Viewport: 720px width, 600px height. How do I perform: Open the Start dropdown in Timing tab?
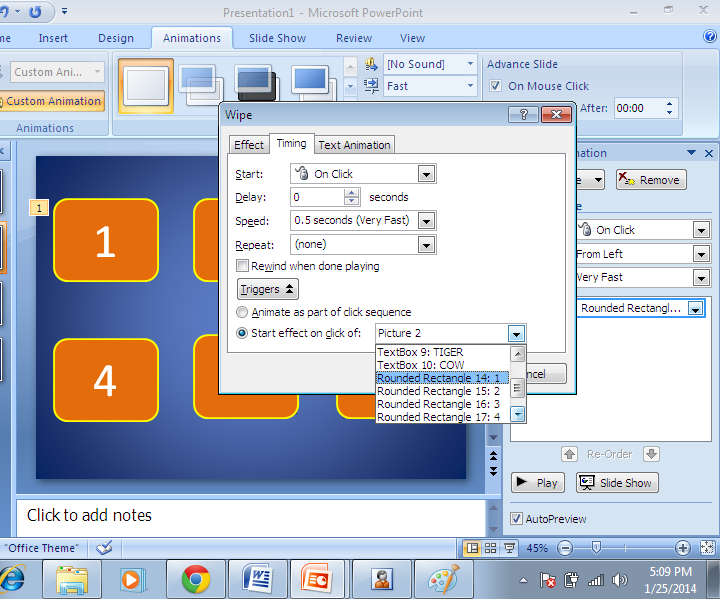tap(426, 174)
